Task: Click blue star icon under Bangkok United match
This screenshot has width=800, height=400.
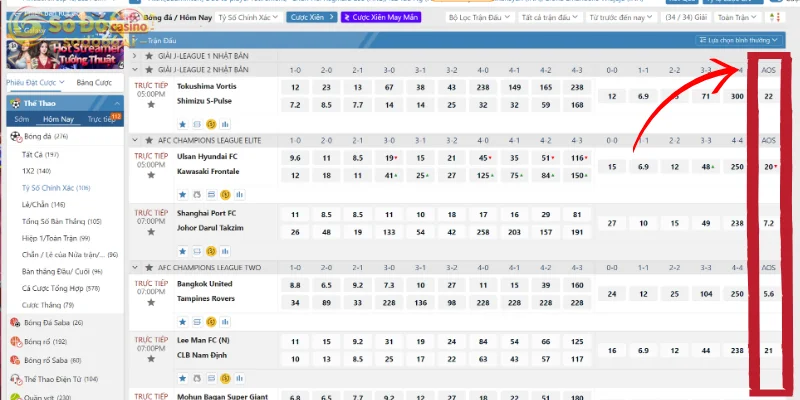Action: pos(183,320)
